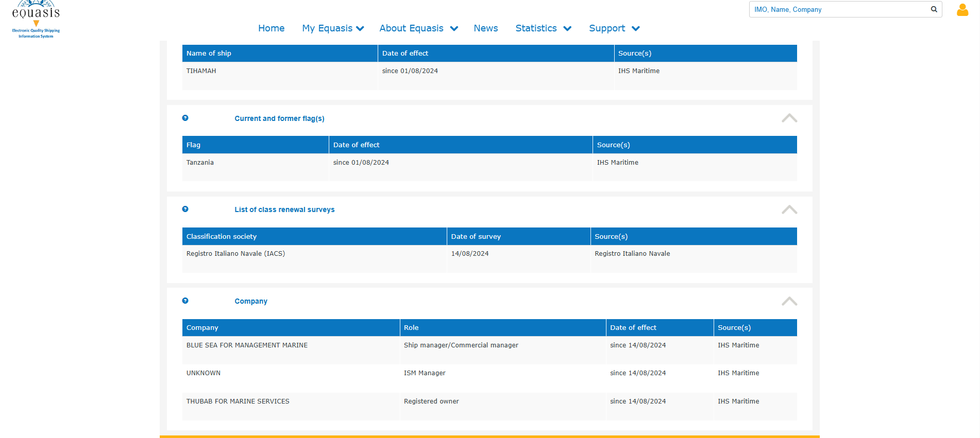
Task: Go to the Home menu item
Action: coord(272,28)
